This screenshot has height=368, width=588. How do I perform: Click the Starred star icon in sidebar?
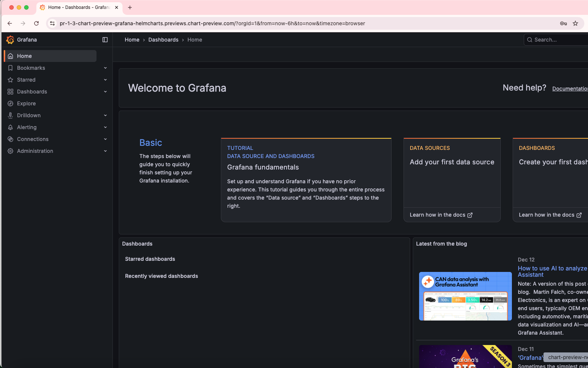pyautogui.click(x=10, y=80)
